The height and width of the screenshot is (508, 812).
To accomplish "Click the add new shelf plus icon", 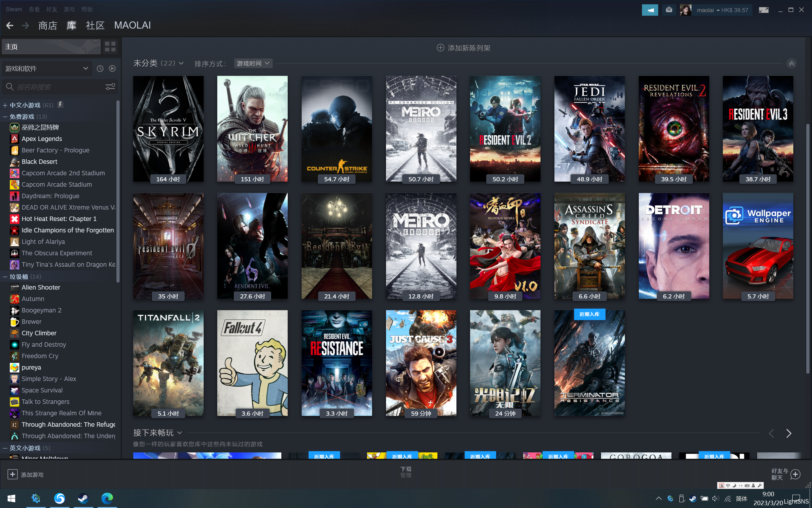I will (x=440, y=48).
